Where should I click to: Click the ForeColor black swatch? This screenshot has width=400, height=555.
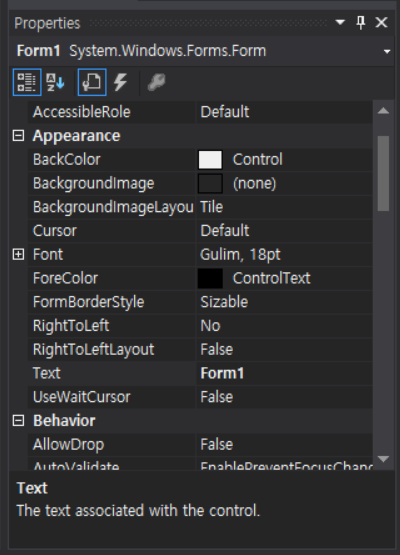210,278
